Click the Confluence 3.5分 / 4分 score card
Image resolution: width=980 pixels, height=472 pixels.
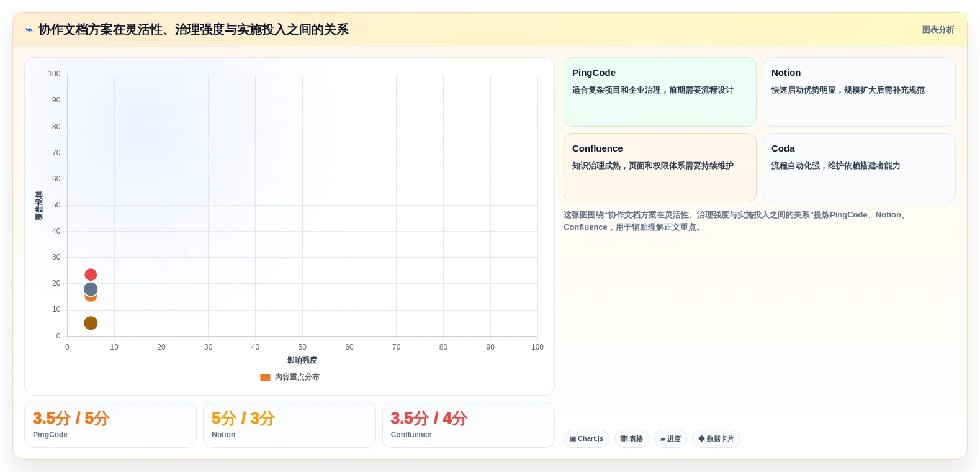coord(469,425)
